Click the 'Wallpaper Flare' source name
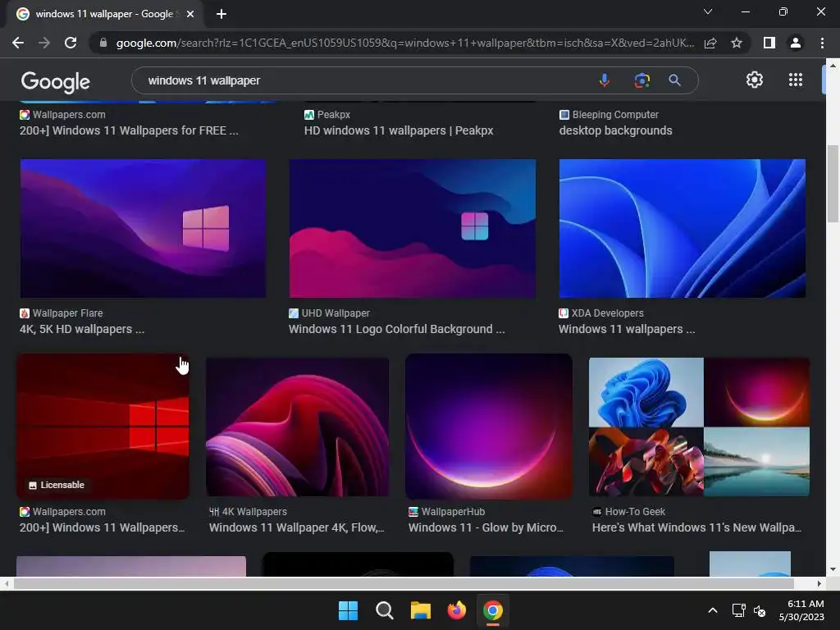 pos(67,313)
